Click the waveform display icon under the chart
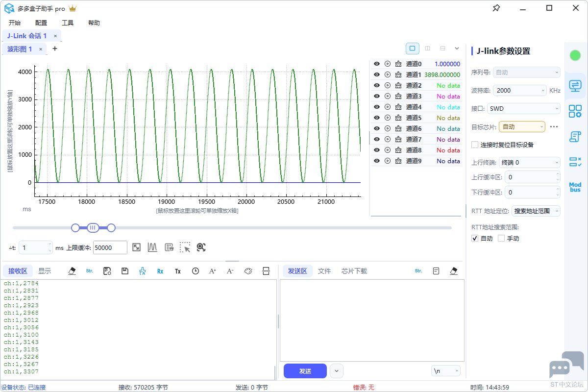The image size is (588, 392). pos(152,247)
